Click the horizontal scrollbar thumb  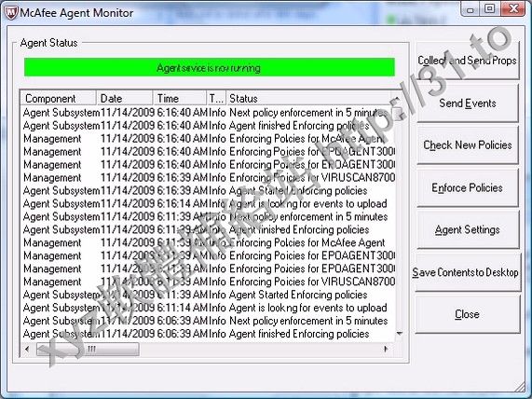[x=88, y=349]
